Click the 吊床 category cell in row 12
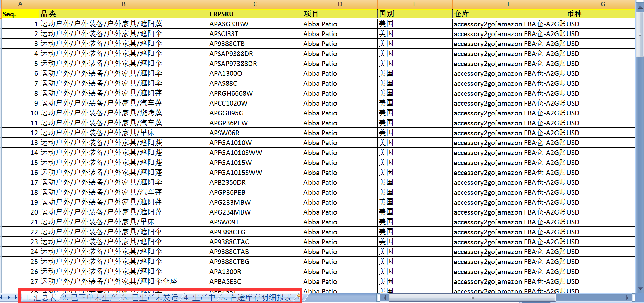Screen dimensions: 644x303 coord(124,133)
